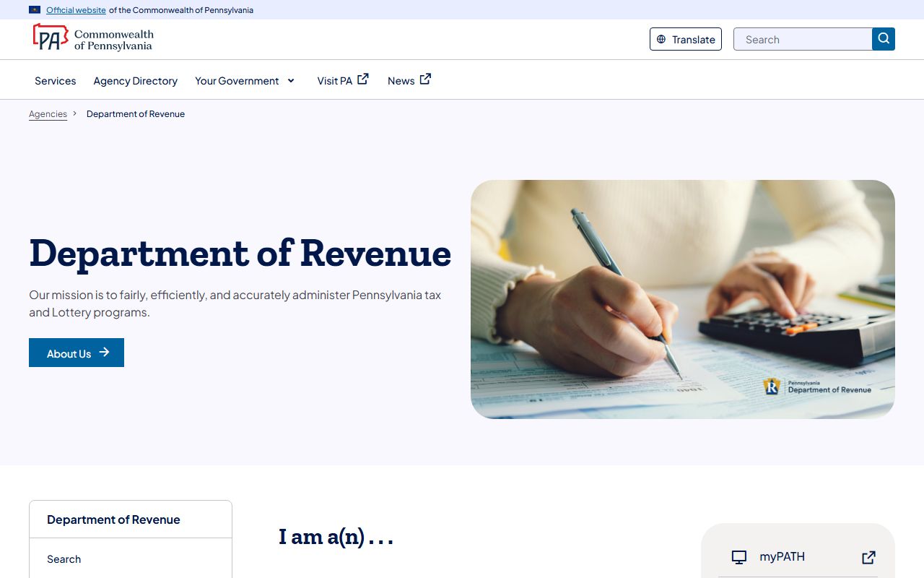The width and height of the screenshot is (924, 578).
Task: Open the Translate button
Action: [686, 39]
